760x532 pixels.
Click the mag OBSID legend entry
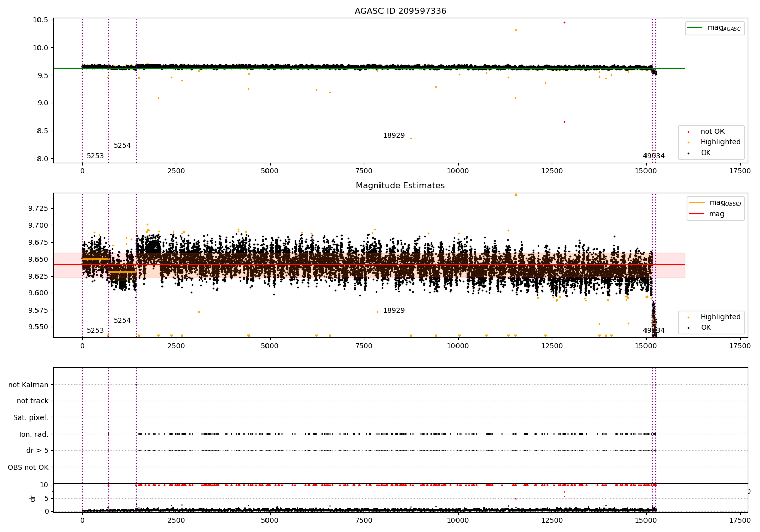click(715, 203)
